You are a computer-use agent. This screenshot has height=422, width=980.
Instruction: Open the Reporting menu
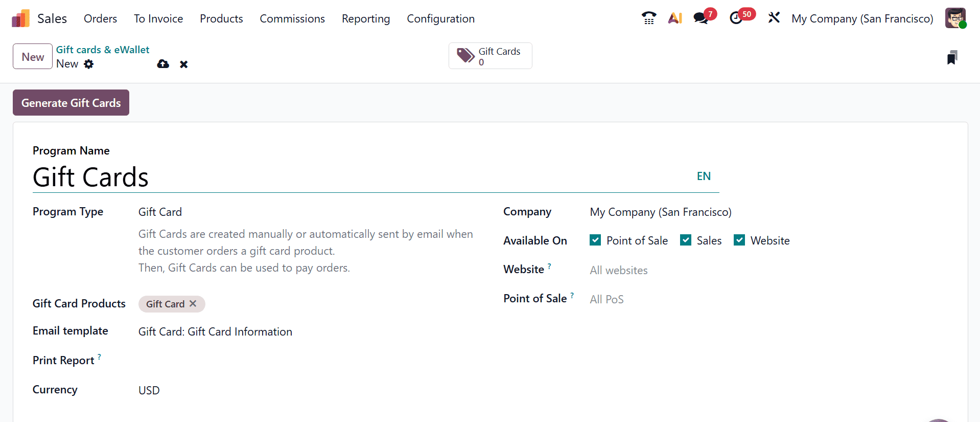pyautogui.click(x=366, y=19)
